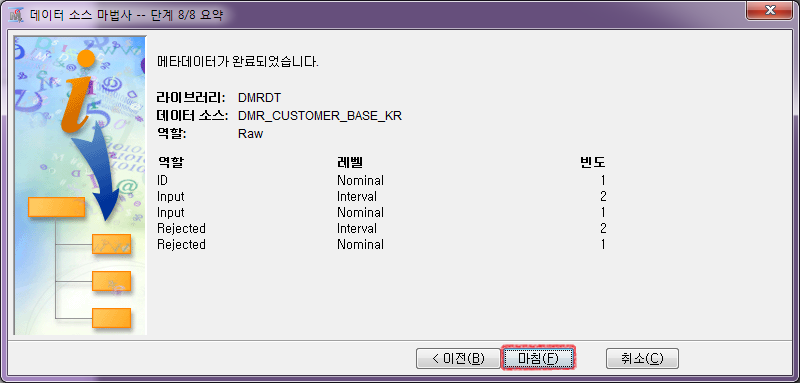Image resolution: width=800 pixels, height=383 pixels.
Task: Select Rejected role with Nominal level
Action: (181, 244)
